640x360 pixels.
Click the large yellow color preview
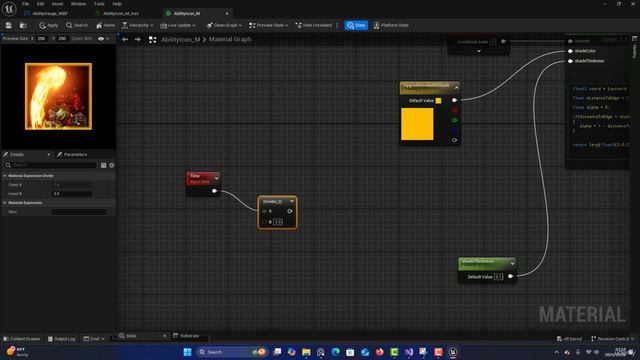(417, 124)
